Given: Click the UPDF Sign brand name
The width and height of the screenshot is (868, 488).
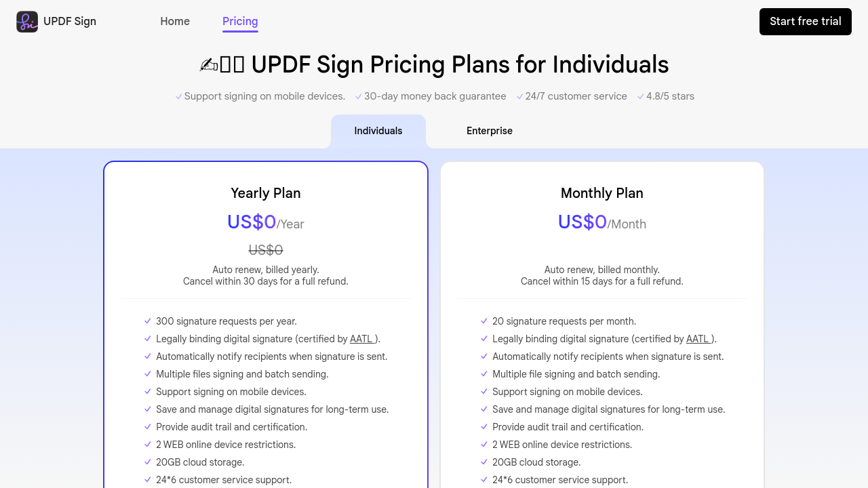Looking at the screenshot, I should (x=70, y=22).
